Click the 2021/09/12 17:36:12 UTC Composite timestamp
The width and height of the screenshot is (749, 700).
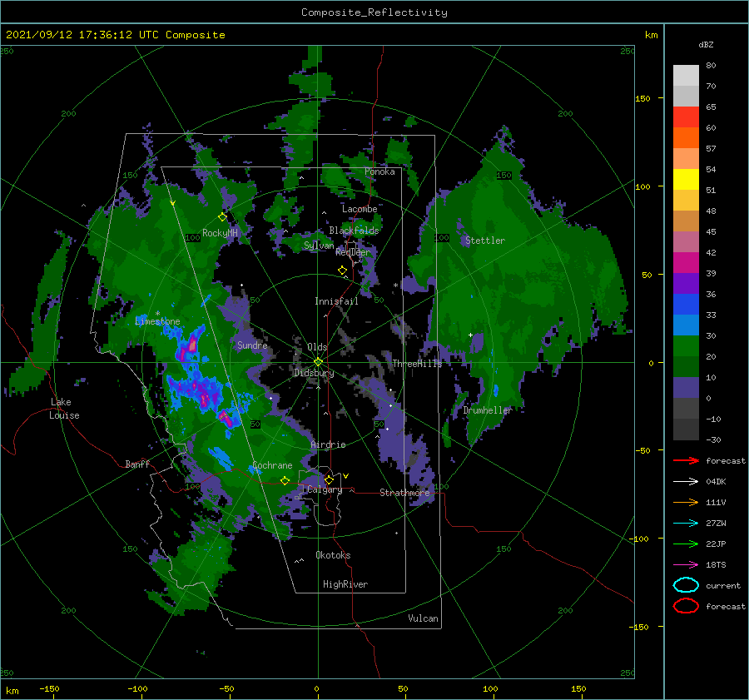pyautogui.click(x=115, y=35)
